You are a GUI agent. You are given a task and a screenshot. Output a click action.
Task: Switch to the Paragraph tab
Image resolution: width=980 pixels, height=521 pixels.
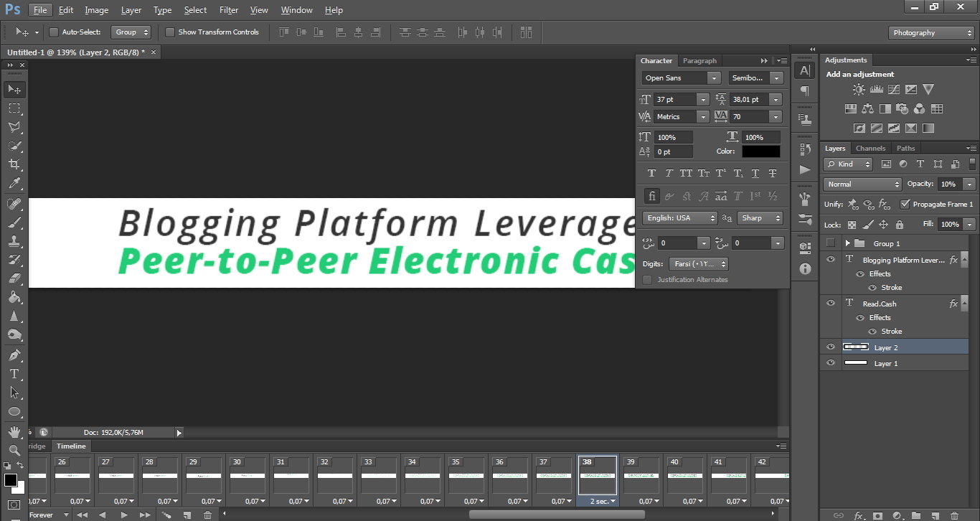[699, 61]
